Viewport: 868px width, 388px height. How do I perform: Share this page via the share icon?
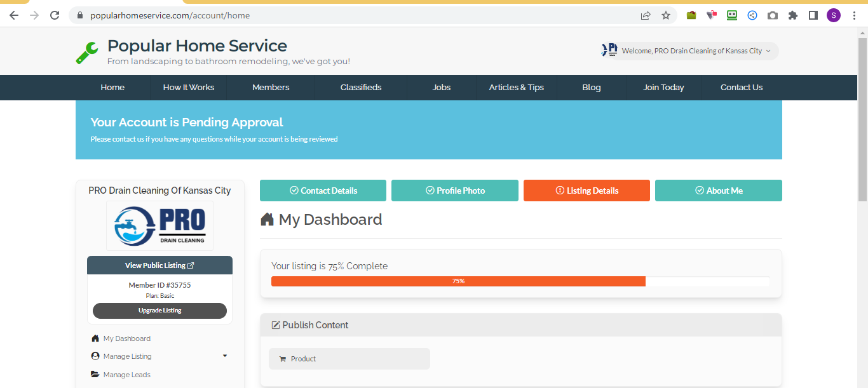[x=646, y=15]
